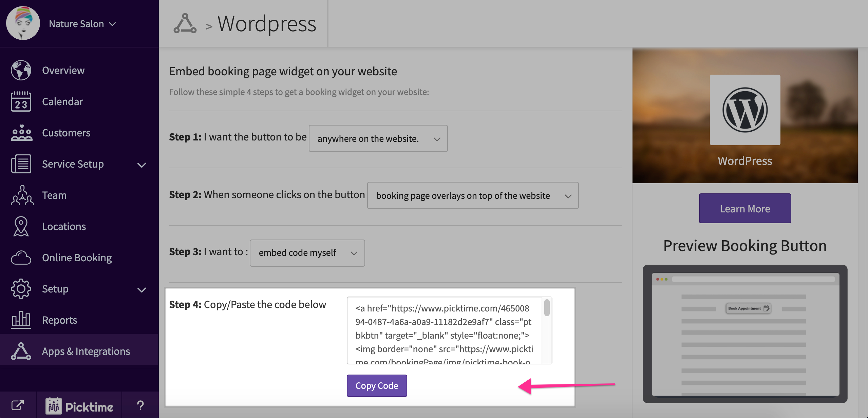Expand the Service Setup submenu chevron
The width and height of the screenshot is (868, 418).
click(x=141, y=165)
